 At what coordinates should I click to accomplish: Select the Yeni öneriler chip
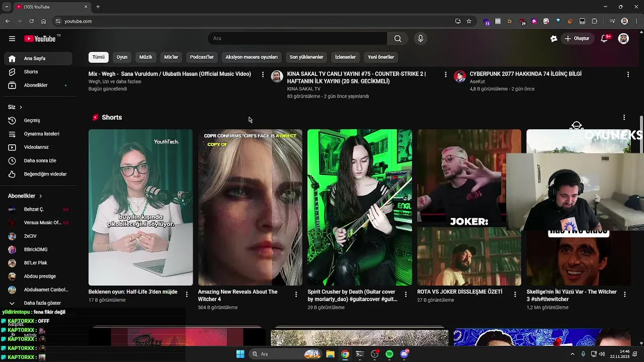tap(381, 57)
